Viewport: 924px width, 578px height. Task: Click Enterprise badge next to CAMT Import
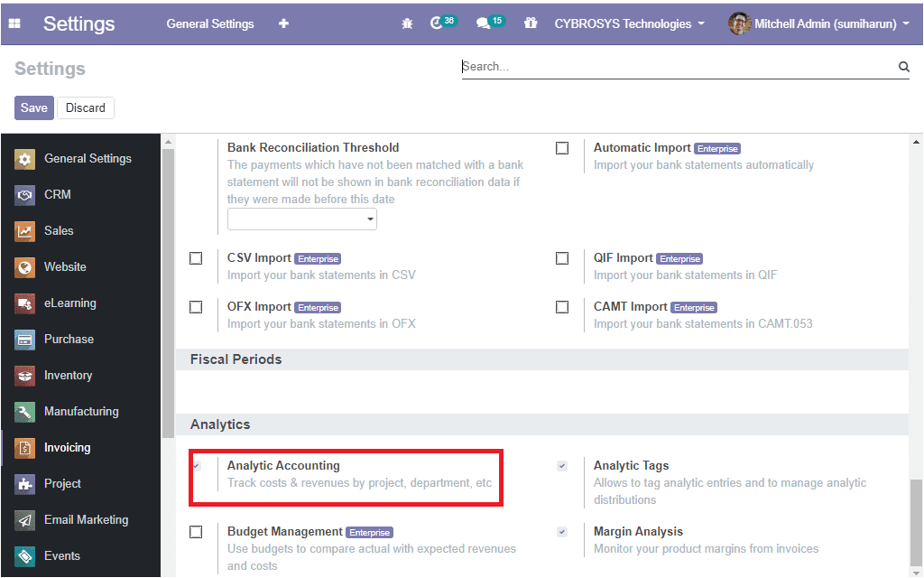click(x=694, y=308)
